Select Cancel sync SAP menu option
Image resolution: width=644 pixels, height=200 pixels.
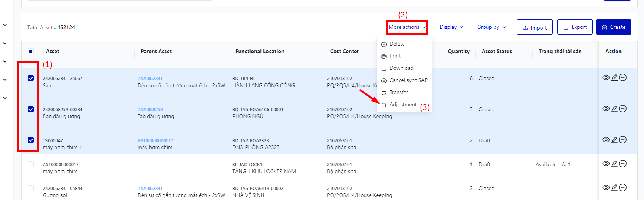(408, 80)
